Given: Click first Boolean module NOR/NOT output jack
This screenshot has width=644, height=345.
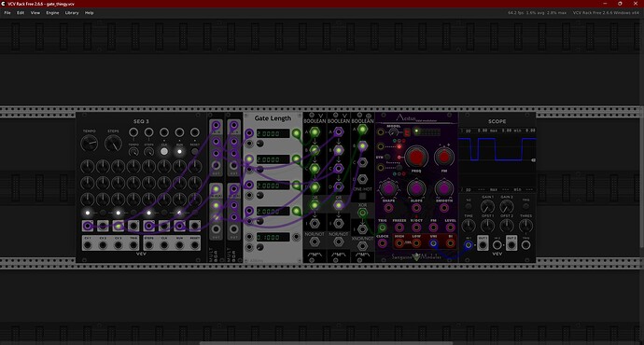Looking at the screenshot, I should 315,242.
